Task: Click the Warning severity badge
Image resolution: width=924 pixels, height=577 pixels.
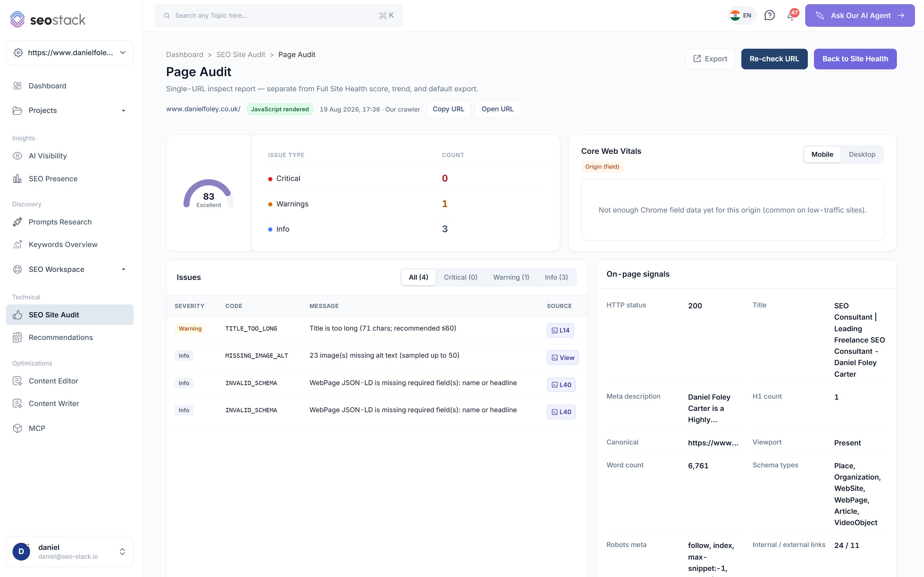Action: coord(190,329)
